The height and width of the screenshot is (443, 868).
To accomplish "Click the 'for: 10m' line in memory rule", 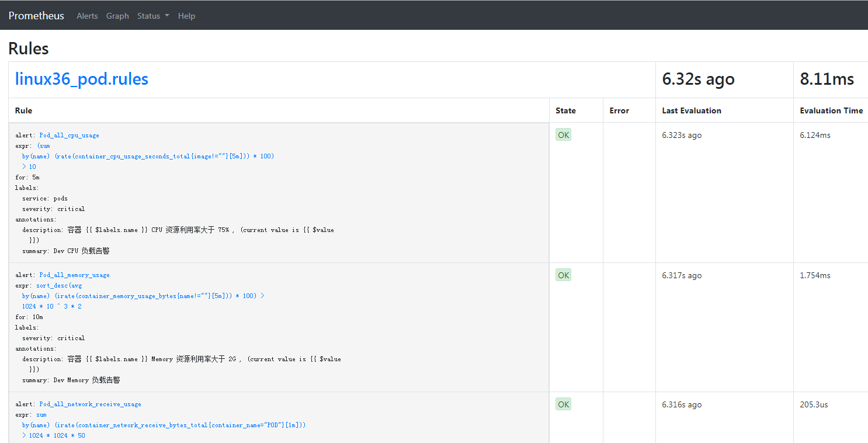I will click(x=29, y=317).
